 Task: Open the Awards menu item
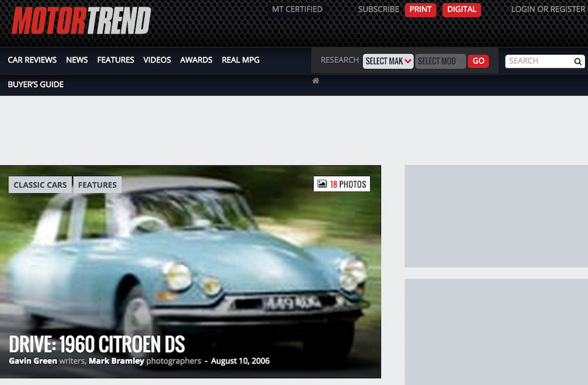point(196,60)
